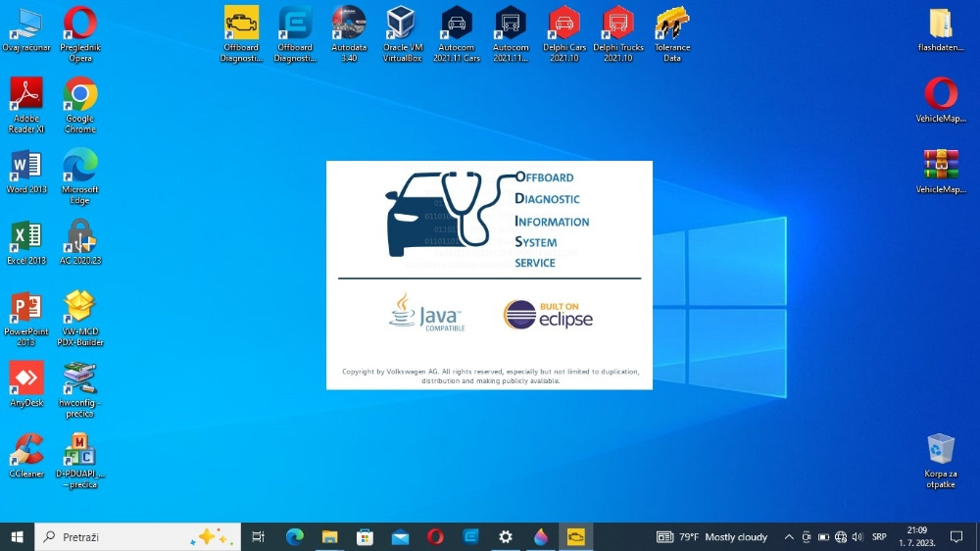Image resolution: width=980 pixels, height=551 pixels.
Task: Select the yellow engine Offboard Diagnostic icon
Action: pos(241,33)
